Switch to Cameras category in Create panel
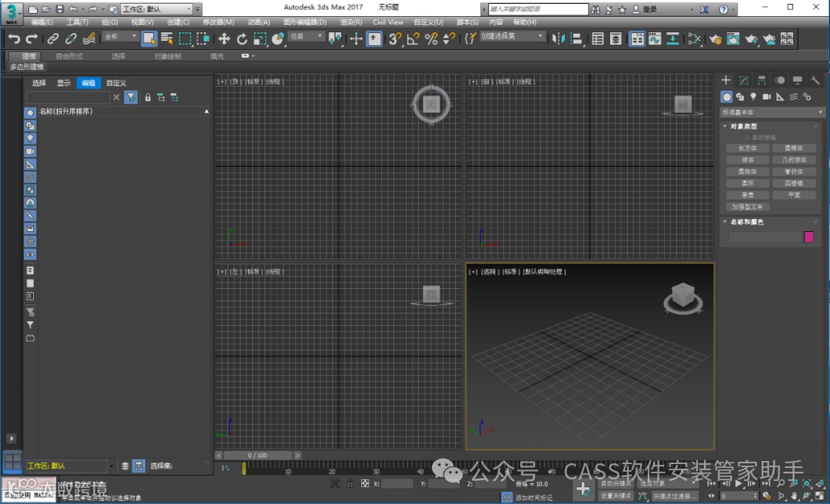The height and width of the screenshot is (504, 830). point(766,97)
